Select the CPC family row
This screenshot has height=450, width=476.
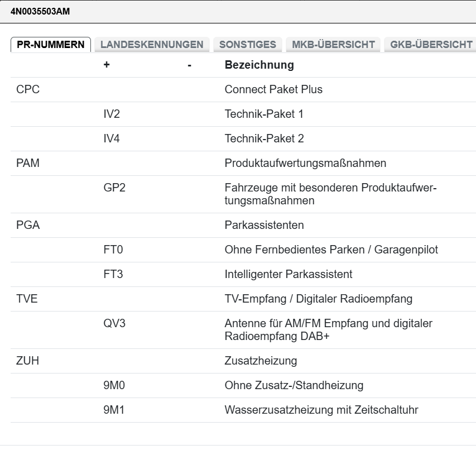tap(243, 89)
